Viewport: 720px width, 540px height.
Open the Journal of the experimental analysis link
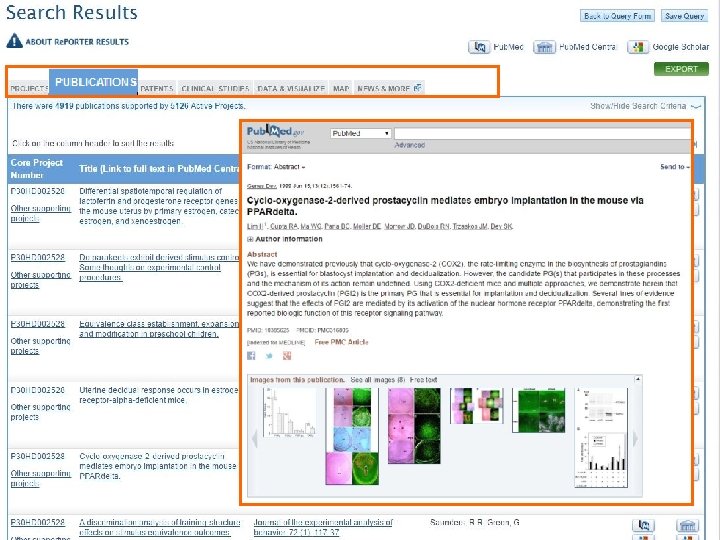[323, 527]
